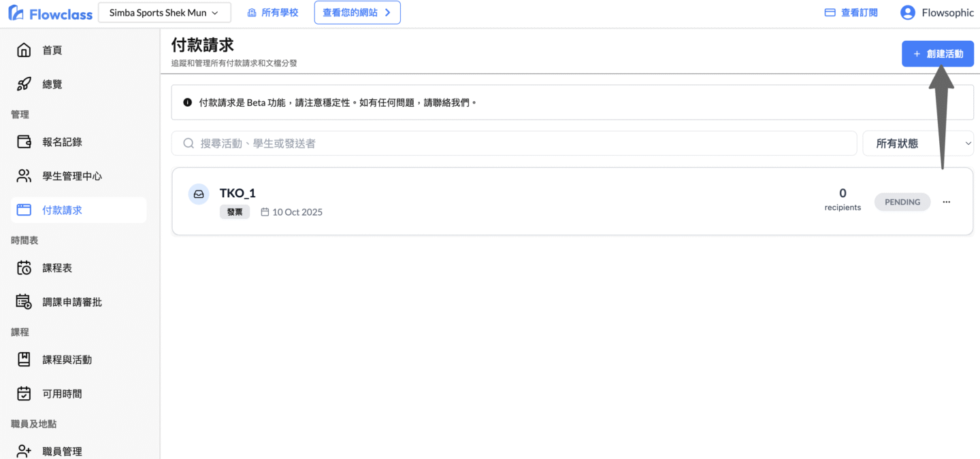This screenshot has width=980, height=459.
Task: Open the 所有狀態 status filter dropdown
Action: click(x=917, y=143)
